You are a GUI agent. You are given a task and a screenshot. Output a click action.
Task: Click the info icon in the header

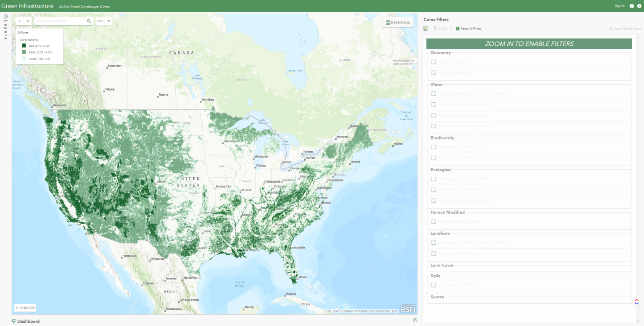click(639, 5)
